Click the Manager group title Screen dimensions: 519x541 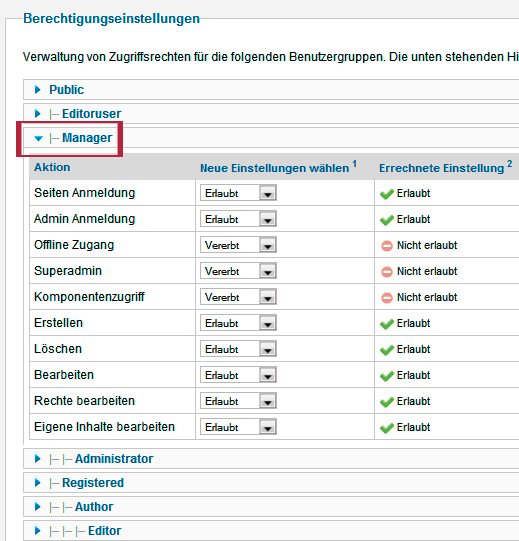(x=87, y=138)
